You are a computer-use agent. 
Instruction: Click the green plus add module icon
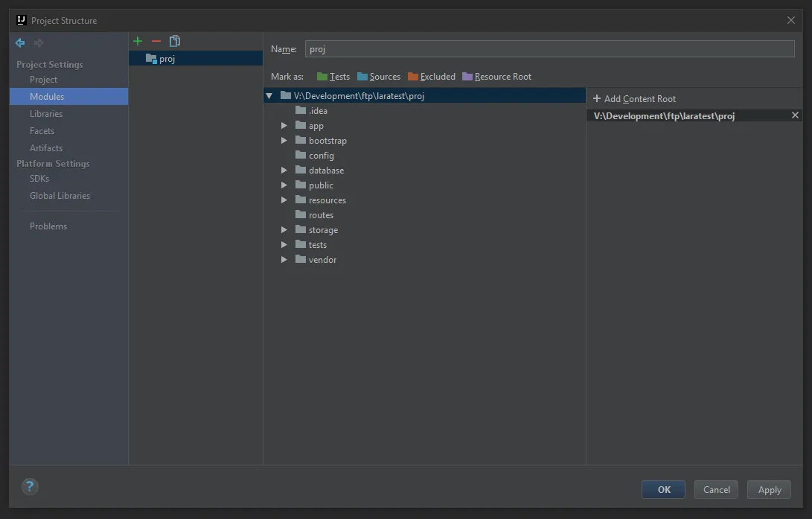click(137, 41)
